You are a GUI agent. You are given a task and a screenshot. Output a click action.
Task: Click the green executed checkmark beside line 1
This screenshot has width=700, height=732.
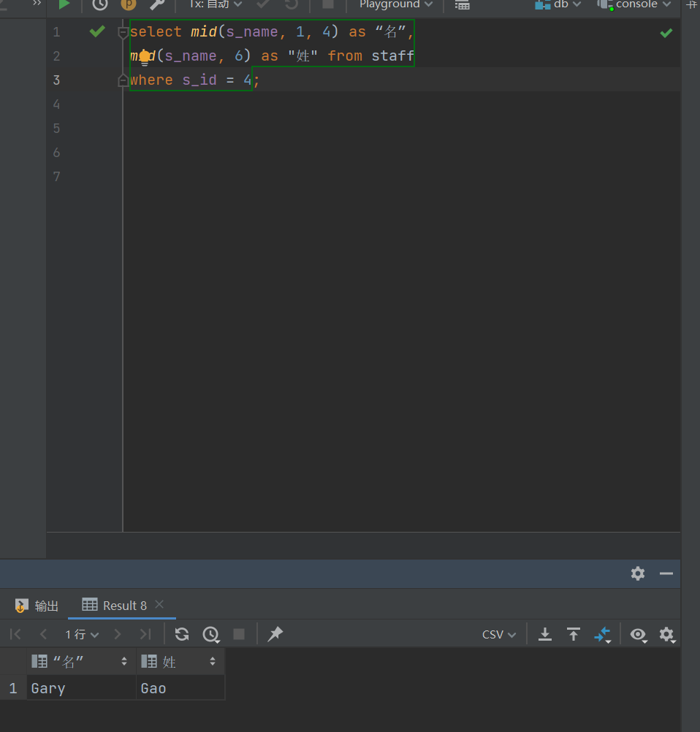(97, 31)
